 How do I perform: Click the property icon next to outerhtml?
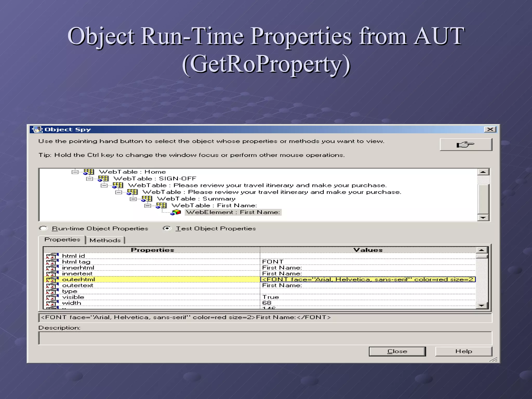point(52,280)
